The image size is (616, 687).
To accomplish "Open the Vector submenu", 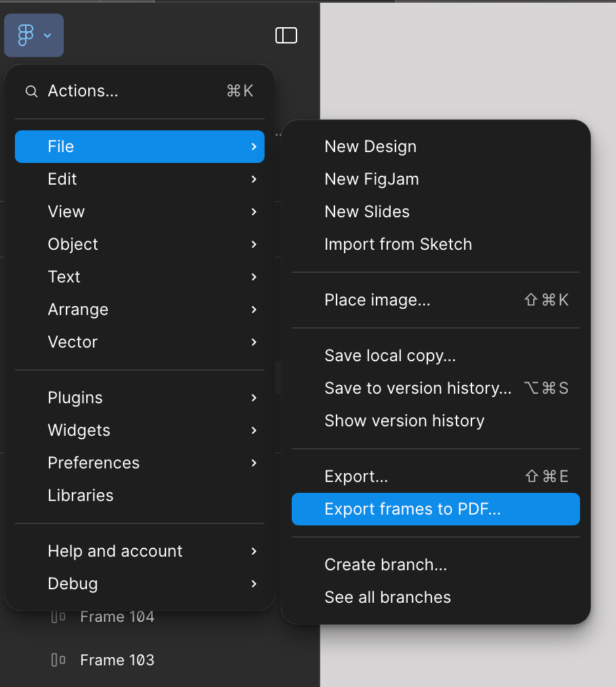I will (140, 342).
